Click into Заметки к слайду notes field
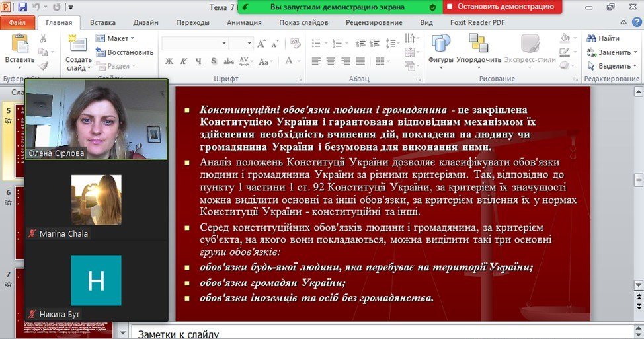 pos(382,333)
